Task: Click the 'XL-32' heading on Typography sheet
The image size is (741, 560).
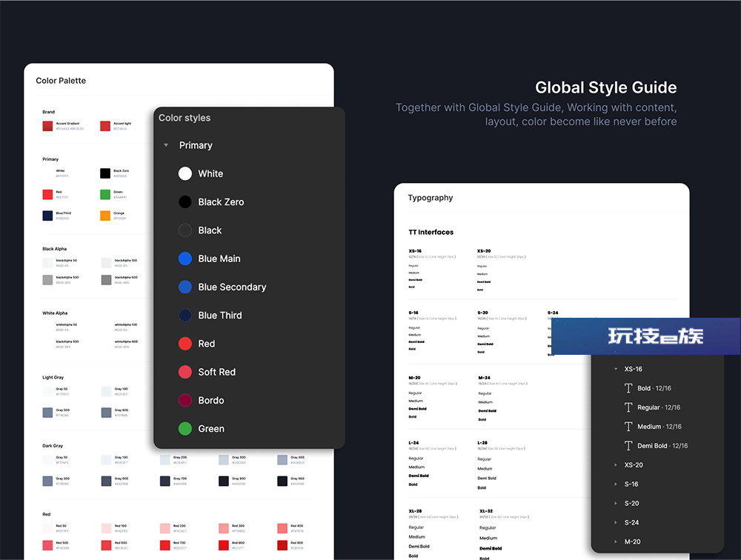Action: 486,511
